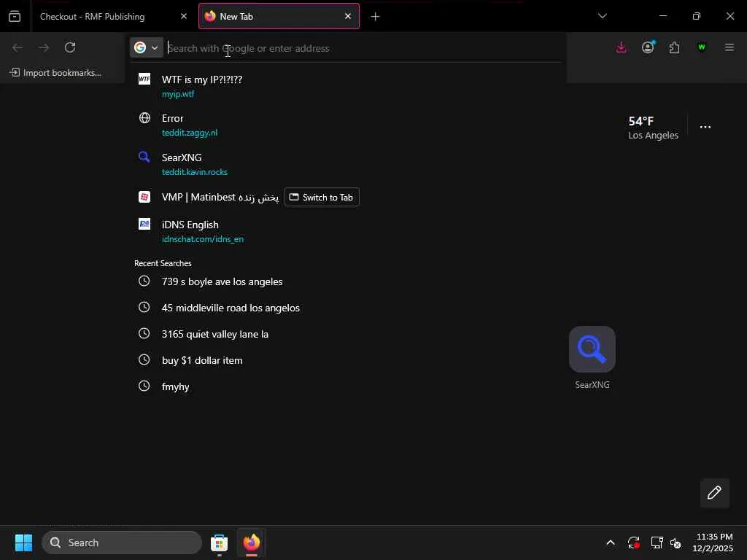Open the SearXNG suggestion entry
Viewport: 747px width, 560px height.
point(347,164)
